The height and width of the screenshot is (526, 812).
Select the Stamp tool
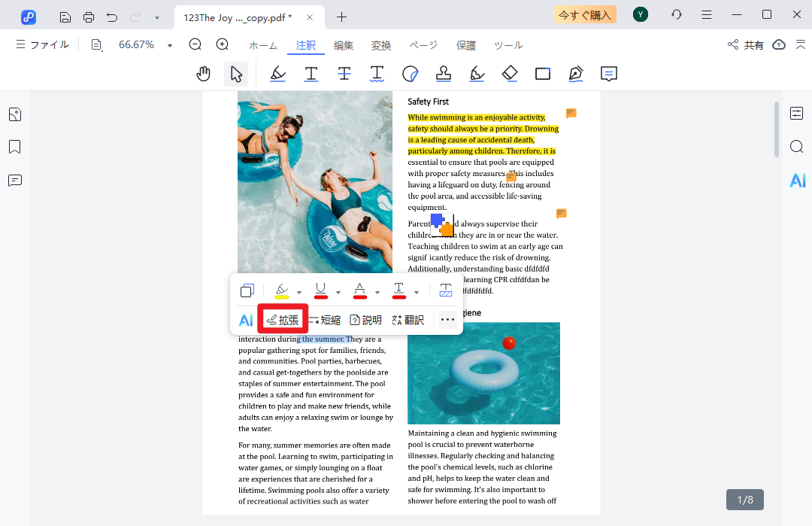coord(444,74)
